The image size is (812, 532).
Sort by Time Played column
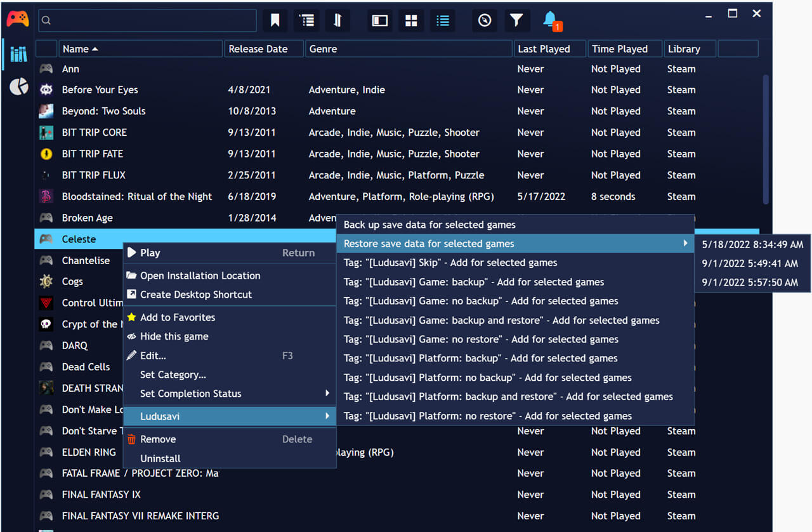coord(624,48)
